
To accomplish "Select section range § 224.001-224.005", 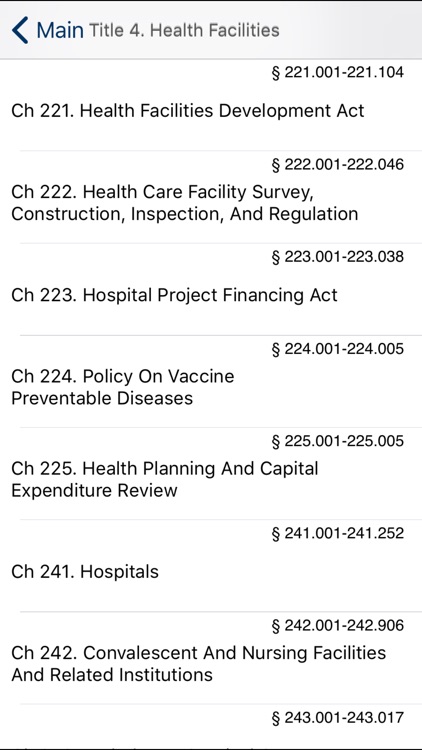I will coord(337,349).
